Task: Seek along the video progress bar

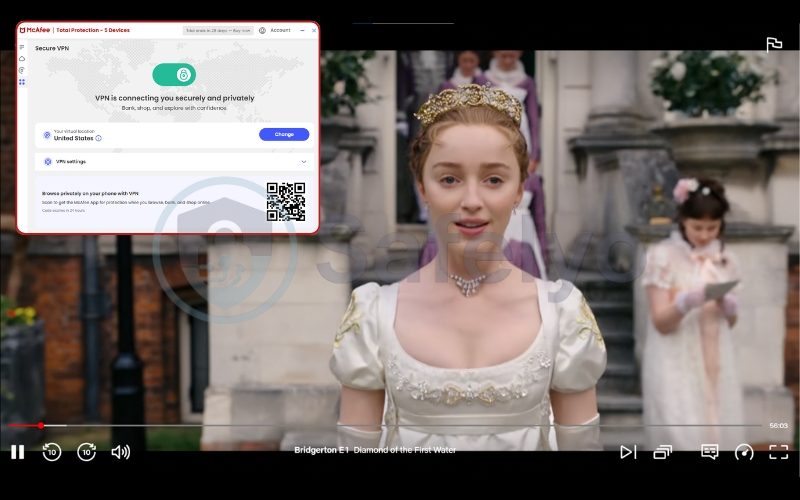Action: (x=385, y=425)
